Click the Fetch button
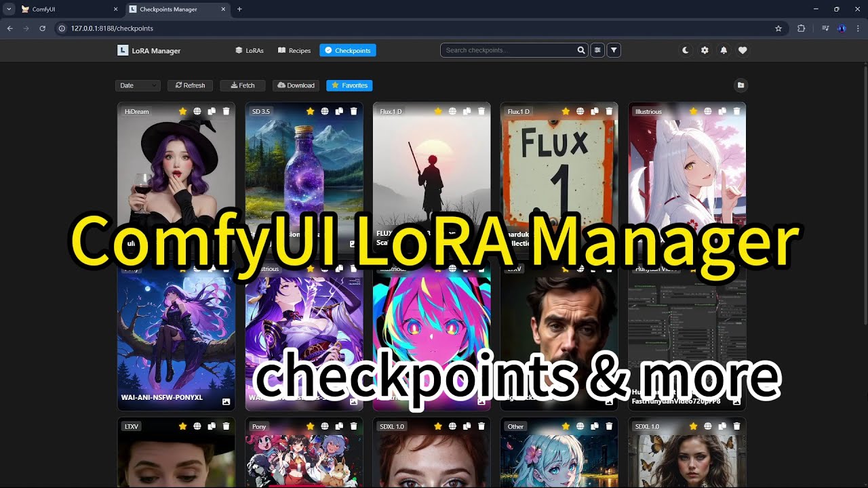This screenshot has height=488, width=868. click(242, 85)
